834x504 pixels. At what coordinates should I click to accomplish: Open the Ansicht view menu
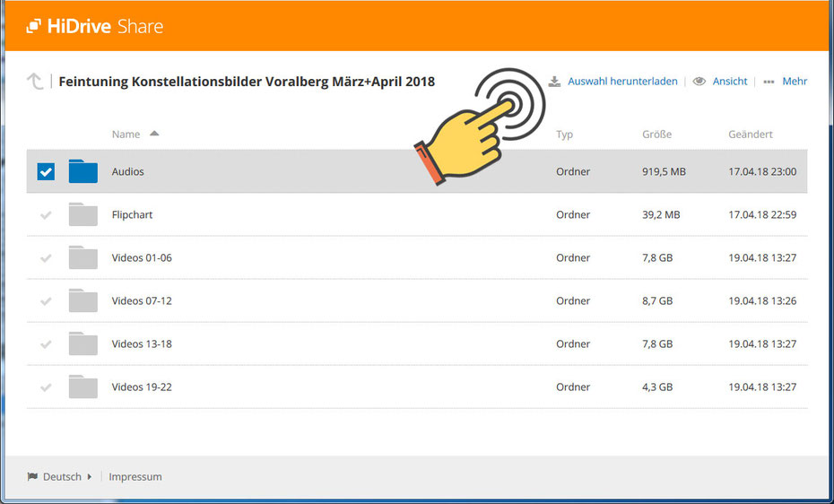(730, 82)
